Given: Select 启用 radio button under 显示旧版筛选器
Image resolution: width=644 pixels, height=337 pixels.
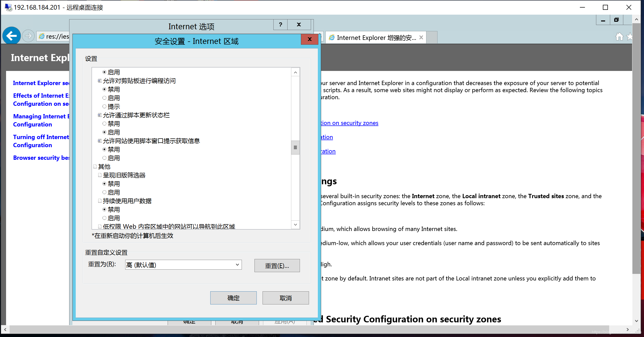Looking at the screenshot, I should tap(105, 192).
